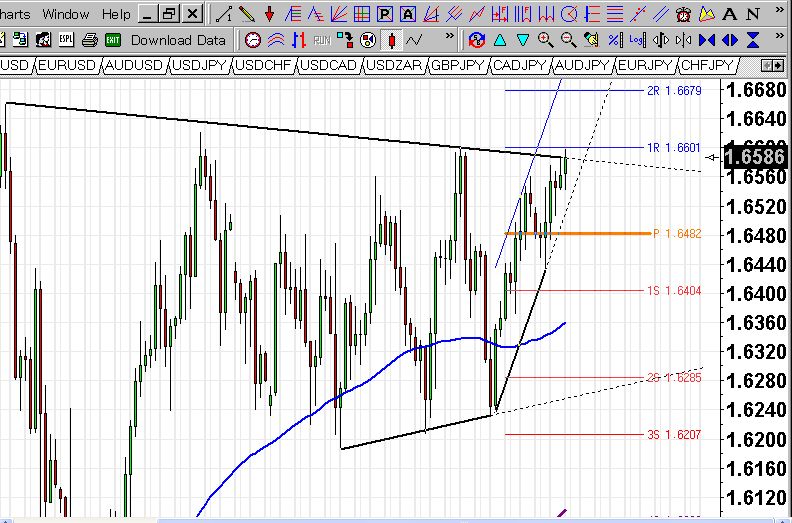
Task: Switch to the EURJPY tab
Action: [x=645, y=65]
